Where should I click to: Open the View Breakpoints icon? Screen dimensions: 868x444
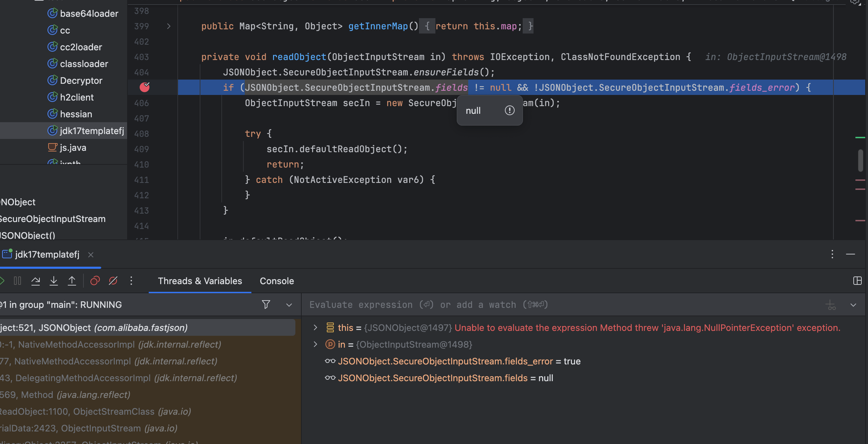pos(95,281)
